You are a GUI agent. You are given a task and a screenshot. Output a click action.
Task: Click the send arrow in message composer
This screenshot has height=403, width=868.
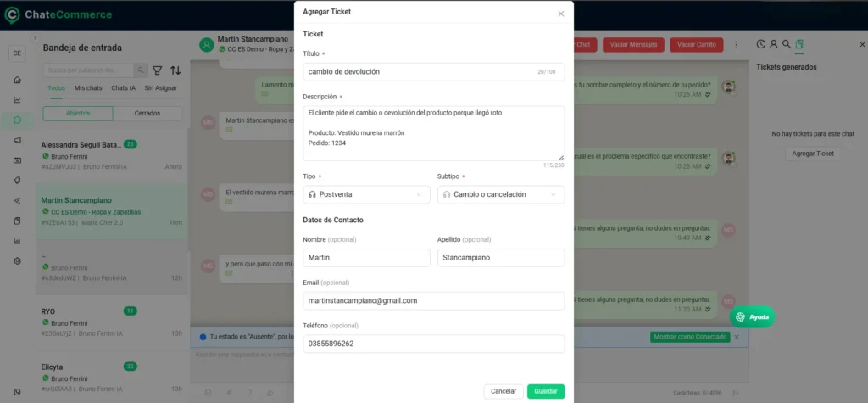[x=736, y=393]
